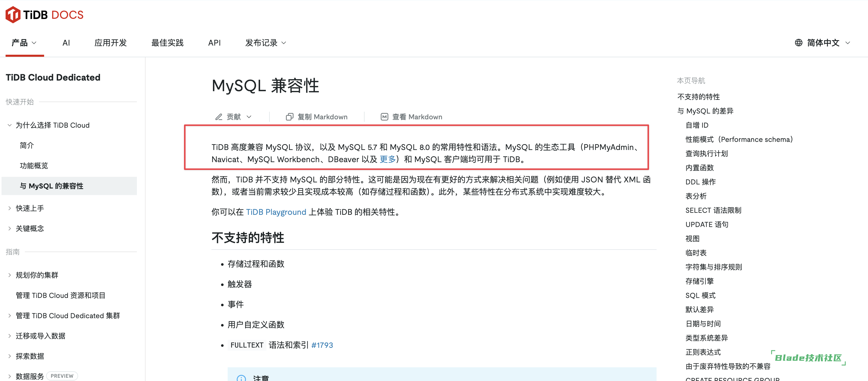Click the 查看 Markdown button
This screenshot has height=381, width=868.
(x=411, y=117)
